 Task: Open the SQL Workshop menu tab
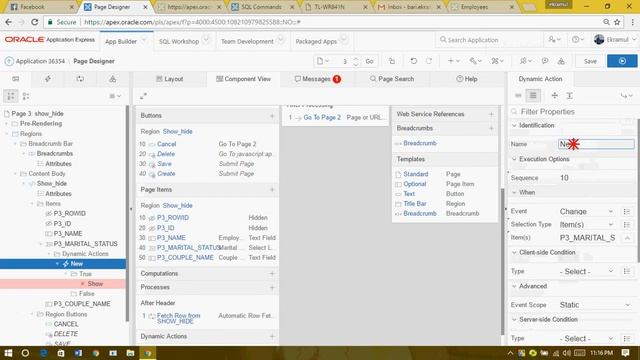click(x=179, y=41)
